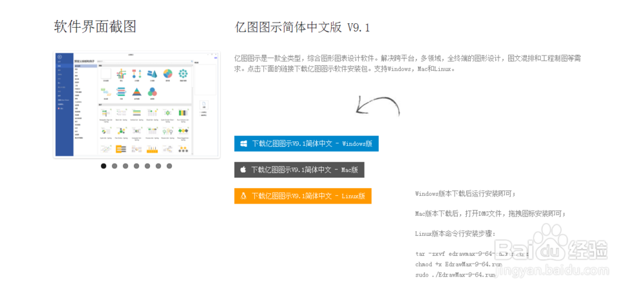Click the command chmod +x EdrawMax-9-64.run
Screen dimensions: 644x292
(459, 264)
